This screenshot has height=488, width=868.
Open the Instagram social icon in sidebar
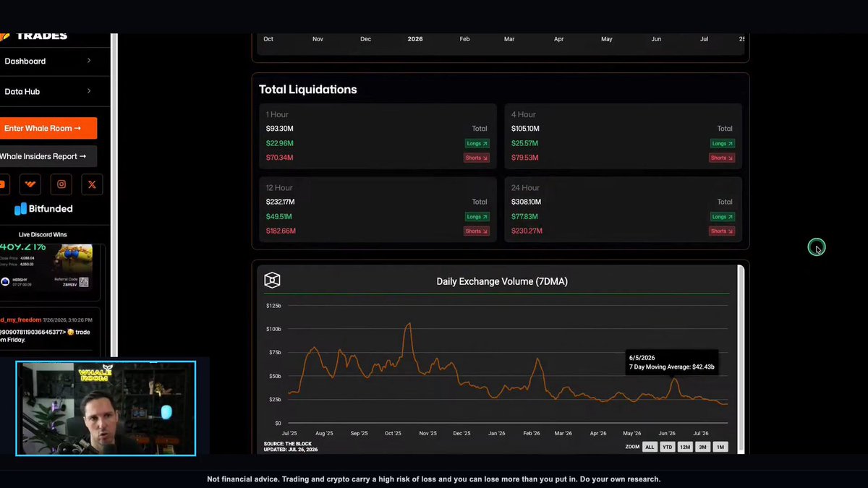61,184
